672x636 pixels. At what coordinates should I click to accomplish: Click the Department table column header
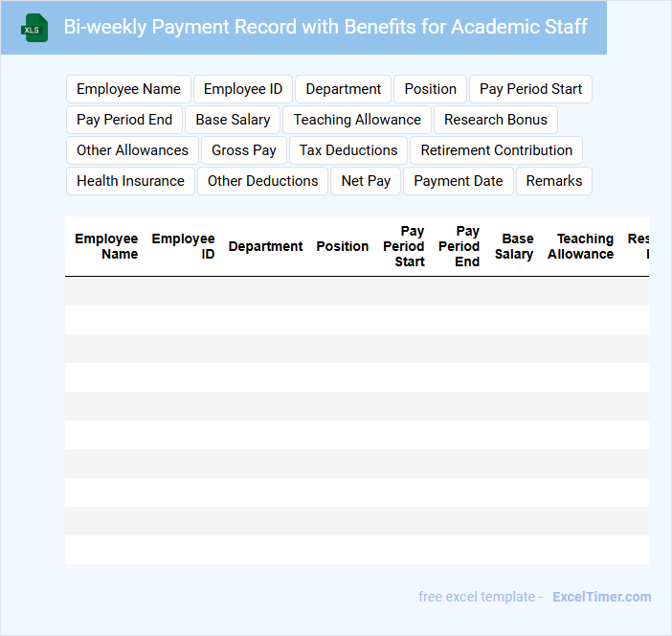(266, 246)
